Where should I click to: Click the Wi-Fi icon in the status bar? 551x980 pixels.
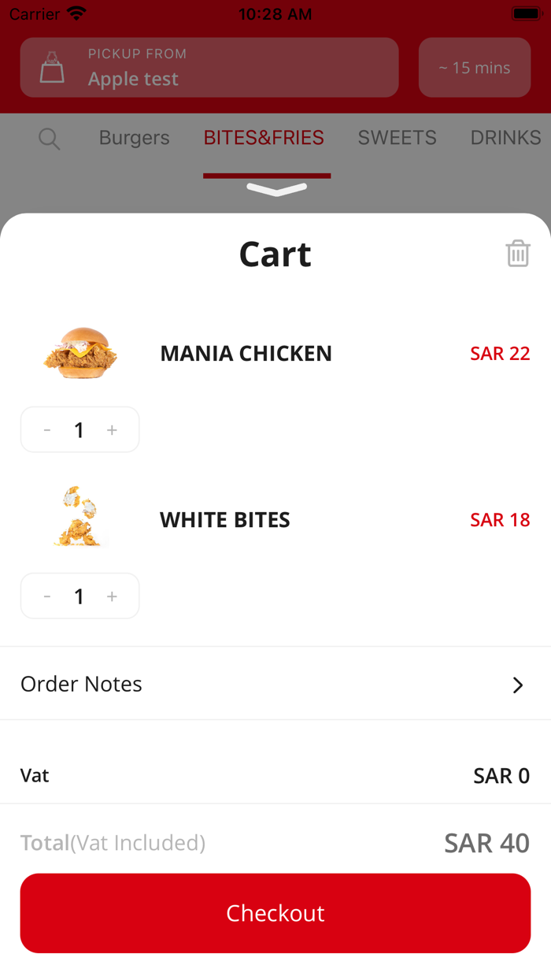[x=74, y=13]
